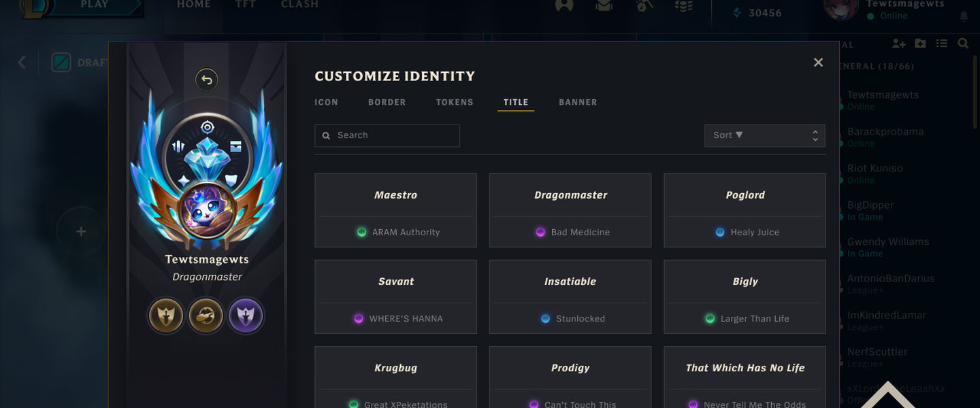Click the add friend icon
This screenshot has width=980, height=408.
tap(898, 44)
